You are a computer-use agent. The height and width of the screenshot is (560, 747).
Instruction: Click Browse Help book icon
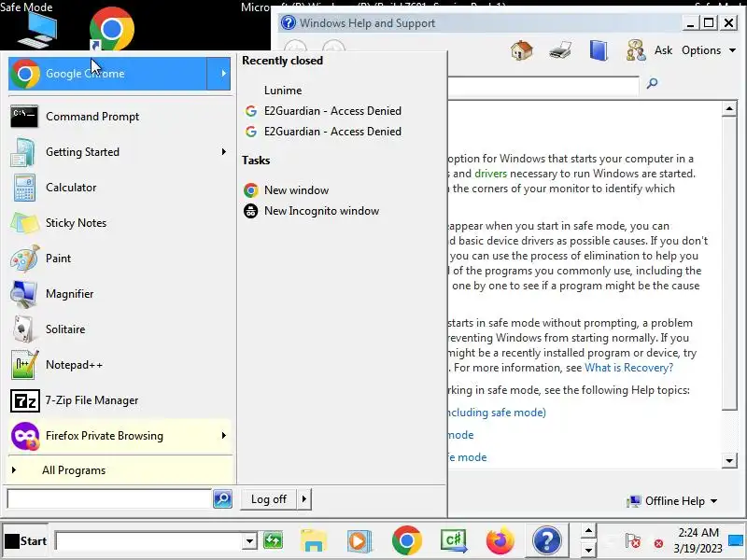click(x=599, y=50)
